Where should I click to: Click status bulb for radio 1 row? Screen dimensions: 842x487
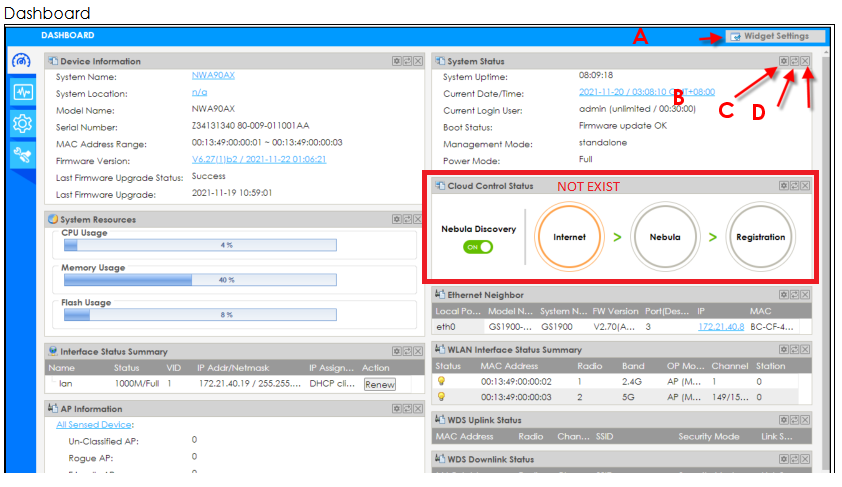[x=441, y=381]
